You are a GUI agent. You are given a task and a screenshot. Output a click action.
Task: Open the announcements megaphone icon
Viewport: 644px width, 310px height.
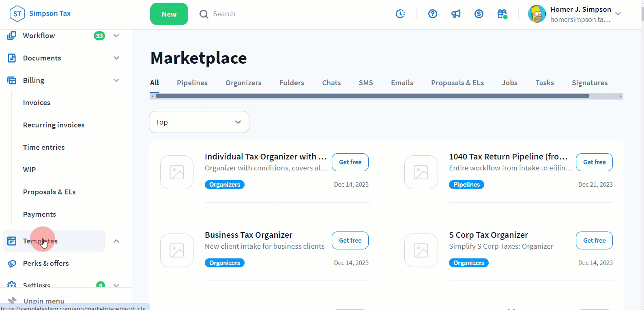(456, 14)
